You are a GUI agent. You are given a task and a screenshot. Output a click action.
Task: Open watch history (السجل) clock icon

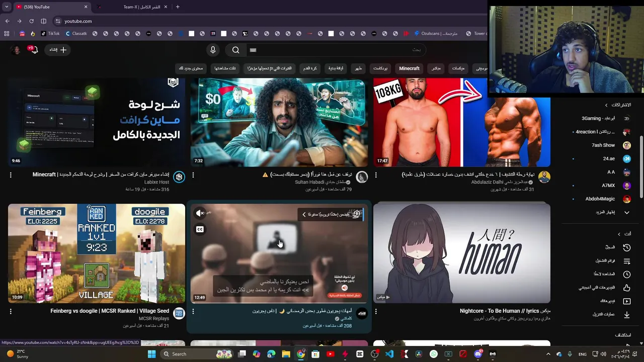tap(627, 247)
